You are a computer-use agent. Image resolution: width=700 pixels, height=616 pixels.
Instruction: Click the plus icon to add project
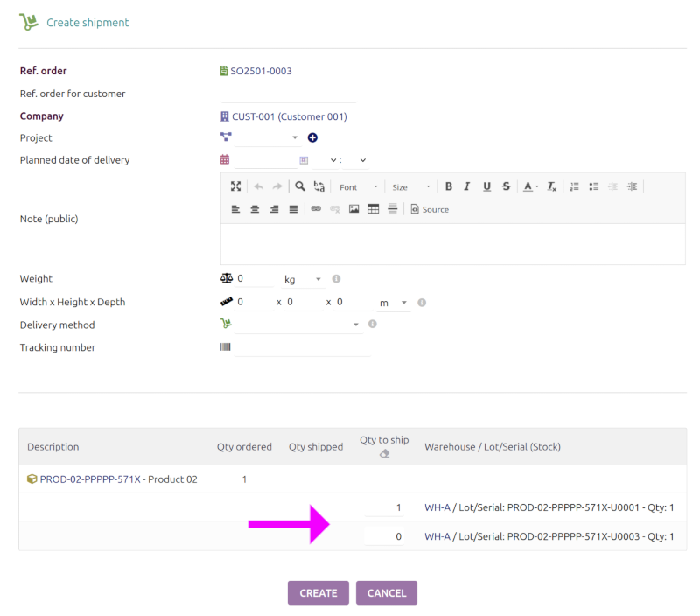click(312, 137)
